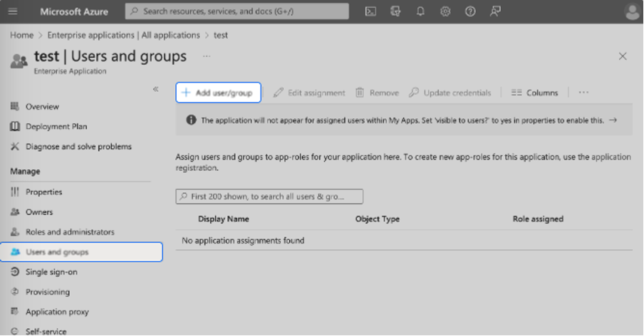Open the Columns chooser

click(534, 93)
